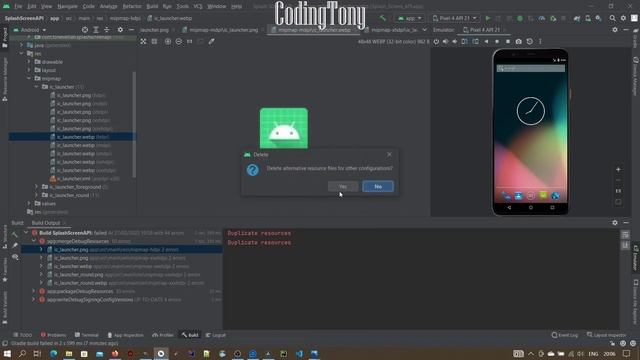Expand app:packageDebugResources error node

[x=33, y=291]
